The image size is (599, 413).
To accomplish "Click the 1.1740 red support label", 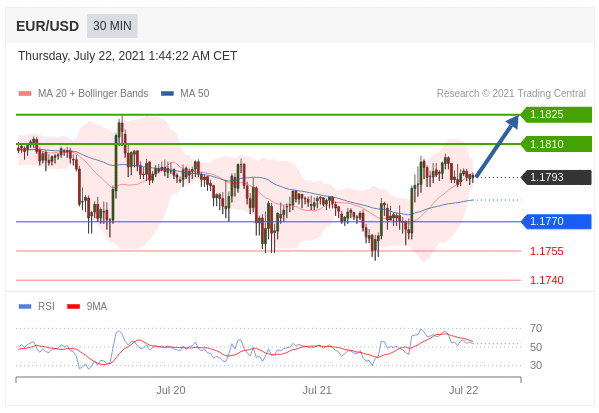I will (x=547, y=280).
